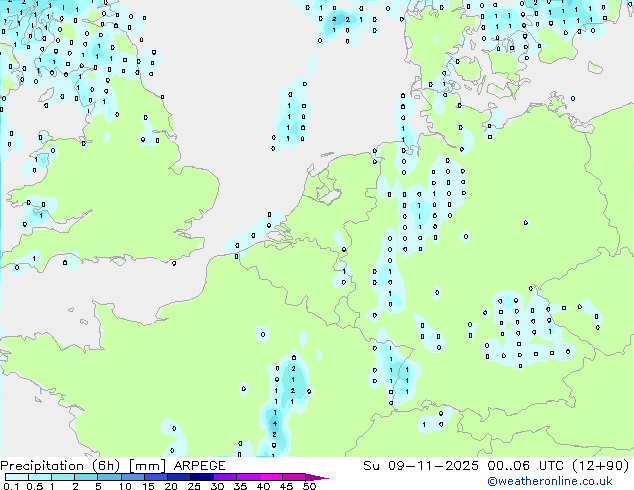
Task: Click the legend swatch between 15 and 20
Action: [x=156, y=477]
